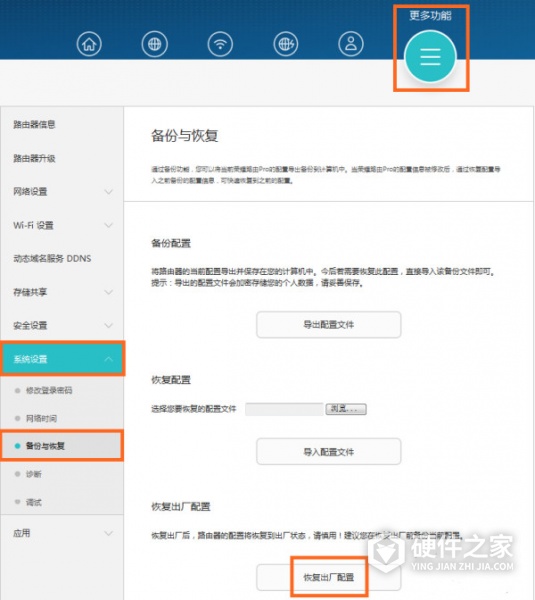
Task: Select 路由器升级 in the sidebar
Action: [34, 158]
